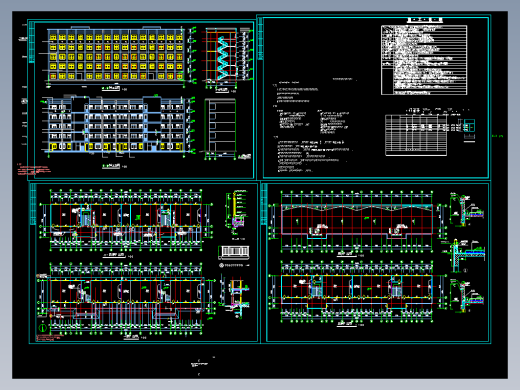Click the railing detail drawing beside floor plans
This screenshot has width=520, height=390.
(234, 252)
